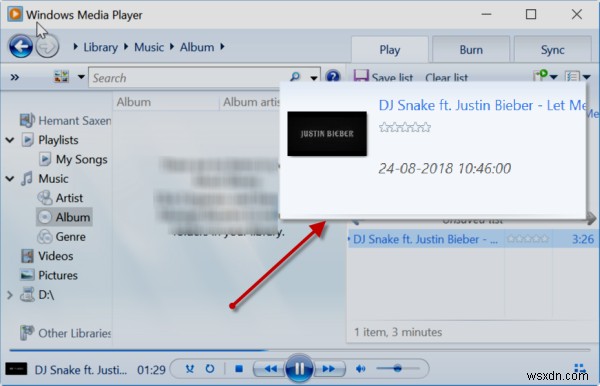Switch to Now Playing view

pos(580,368)
